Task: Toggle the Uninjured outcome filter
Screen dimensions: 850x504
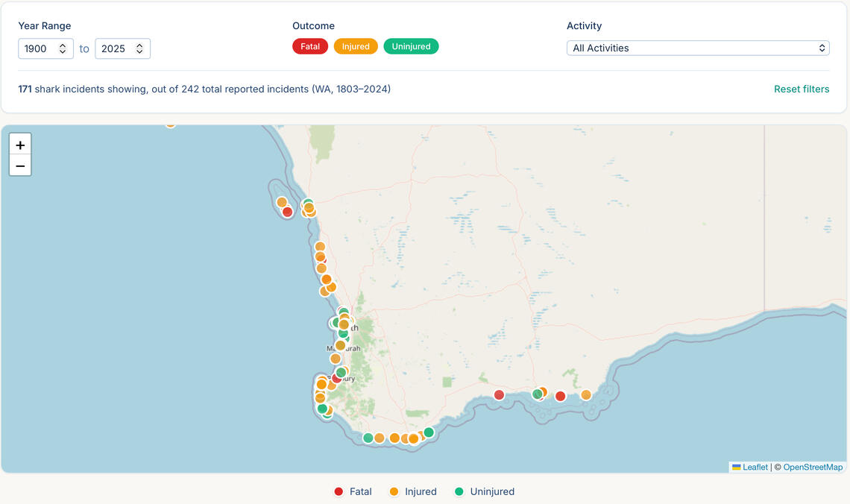Action: (411, 47)
